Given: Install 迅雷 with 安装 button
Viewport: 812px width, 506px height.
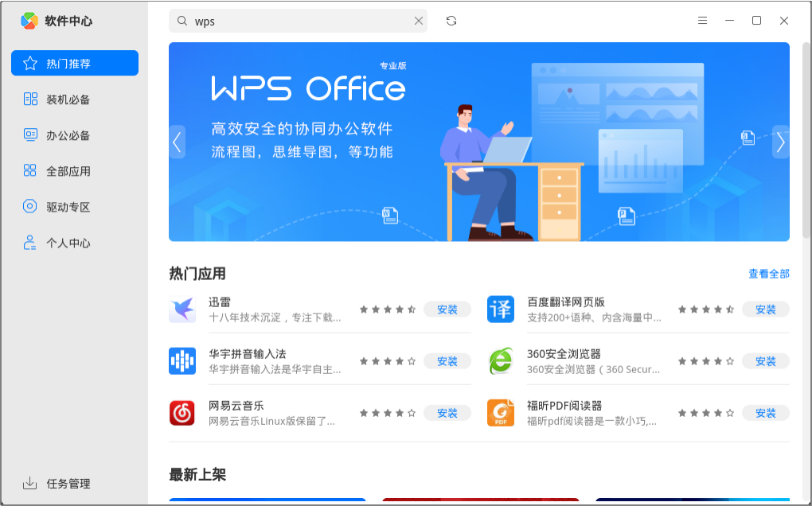Looking at the screenshot, I should point(447,309).
